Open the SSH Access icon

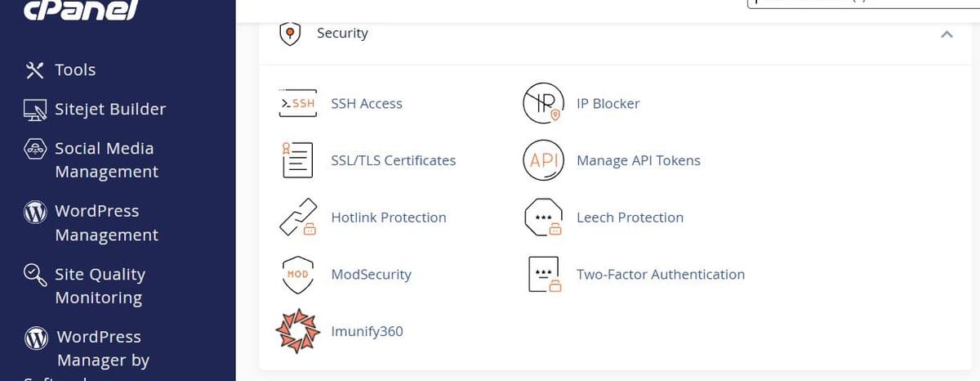(x=297, y=104)
